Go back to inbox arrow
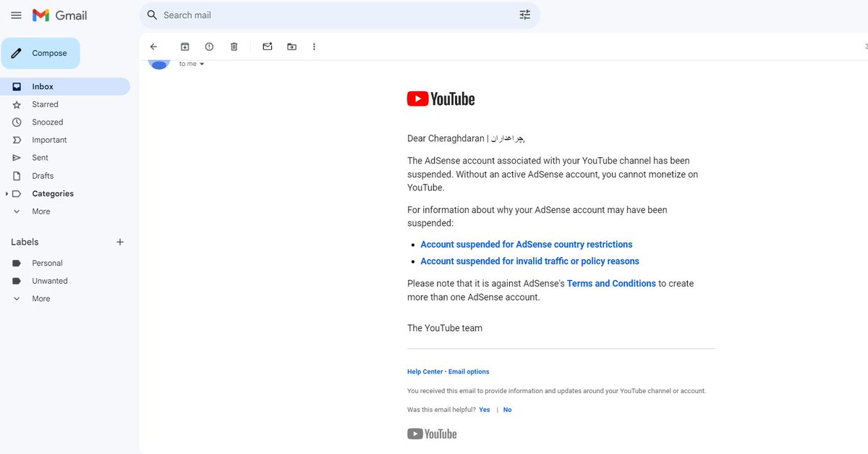This screenshot has width=868, height=454. pos(153,46)
